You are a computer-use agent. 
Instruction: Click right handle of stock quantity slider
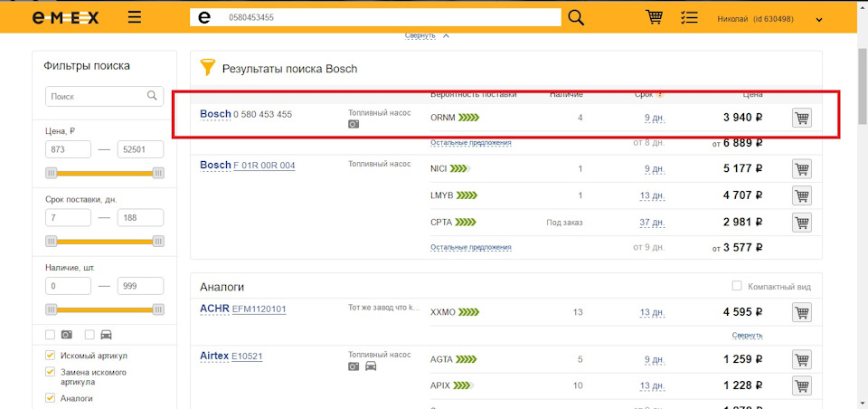pyautogui.click(x=157, y=309)
